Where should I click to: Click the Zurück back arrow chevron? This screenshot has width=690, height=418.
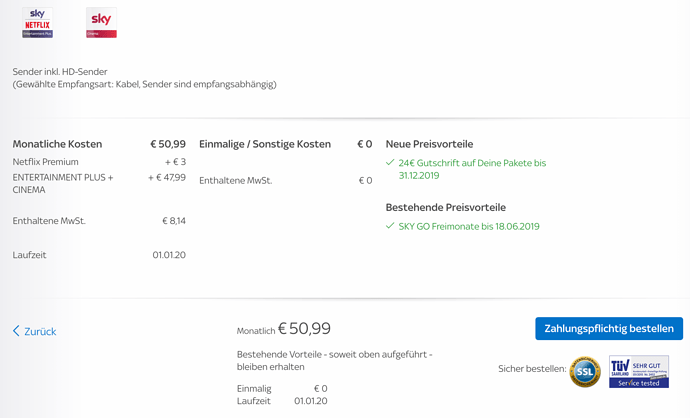16,331
